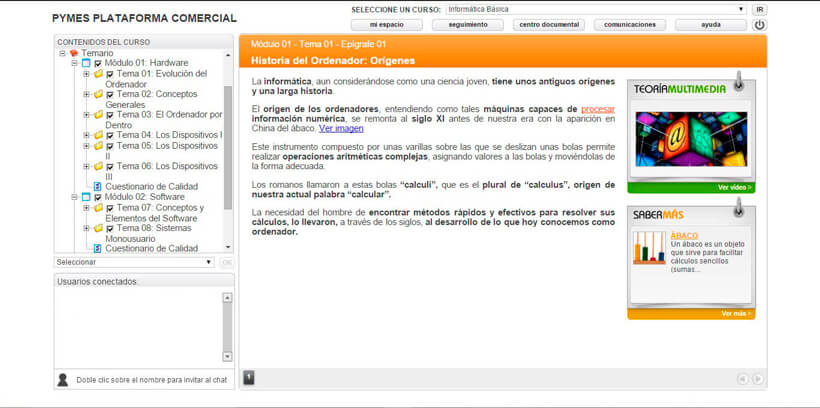Open the course selection dropdown
Screen dimensions: 820x408
click(596, 9)
